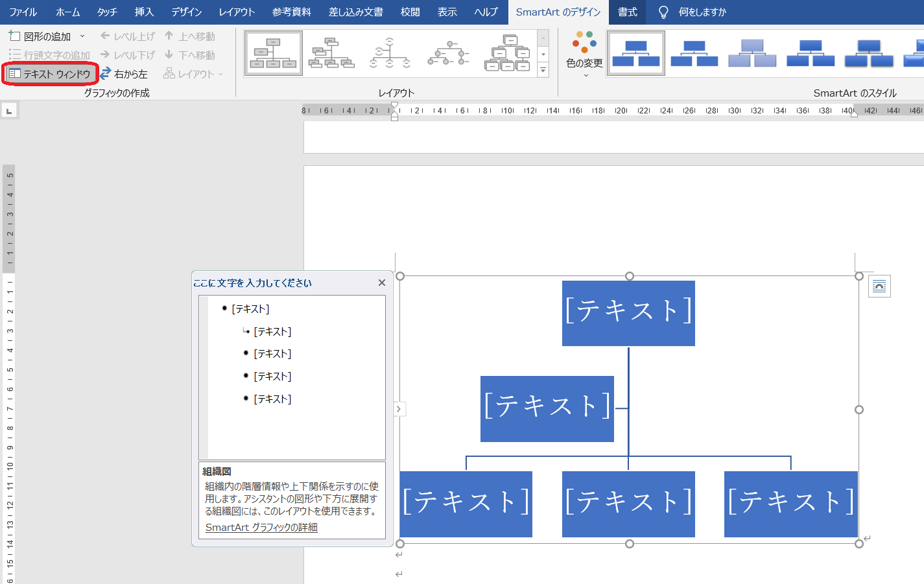
Task: Toggle the テキスト ウィンドウ button
Action: (x=51, y=74)
